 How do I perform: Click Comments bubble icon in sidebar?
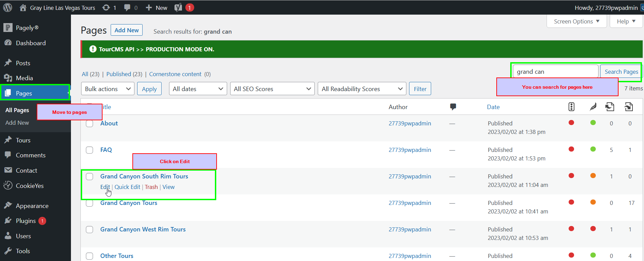[8, 155]
